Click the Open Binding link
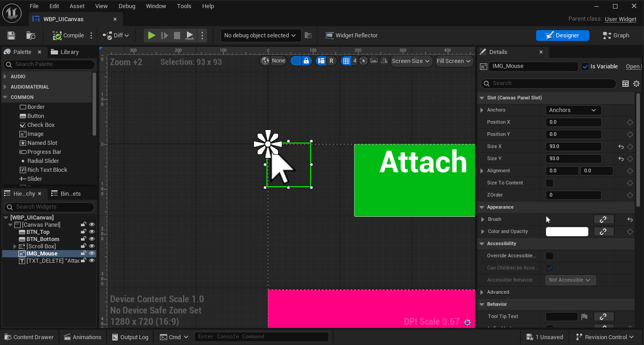The image size is (644, 345). click(x=634, y=66)
